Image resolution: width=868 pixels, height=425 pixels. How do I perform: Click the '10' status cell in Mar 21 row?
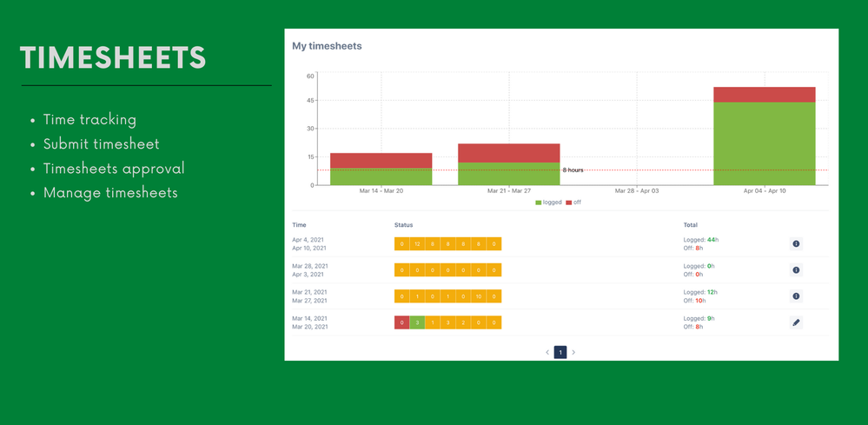tap(478, 296)
